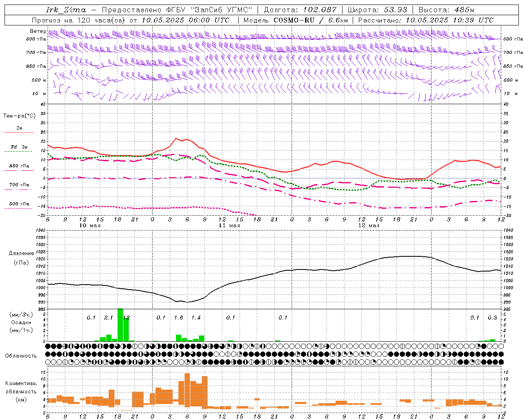Click the tallest green precipitation bar
Viewport: 525px width, 420px height.
tap(120, 325)
